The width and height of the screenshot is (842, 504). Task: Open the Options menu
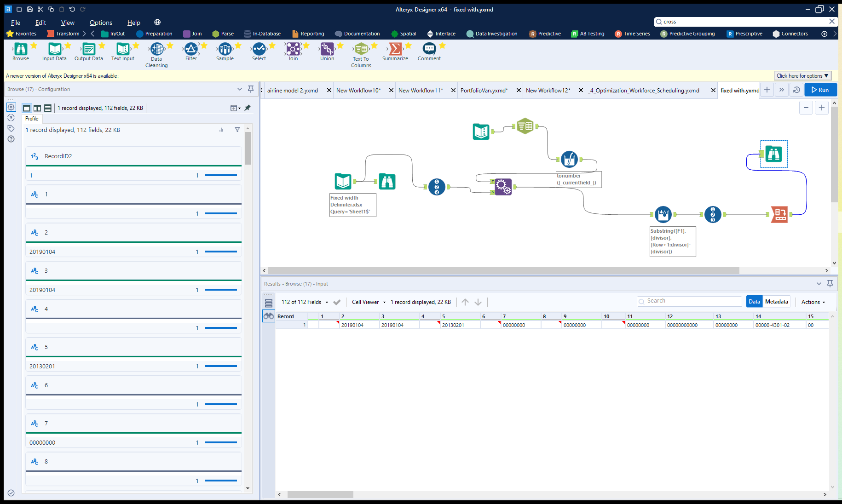[101, 23]
